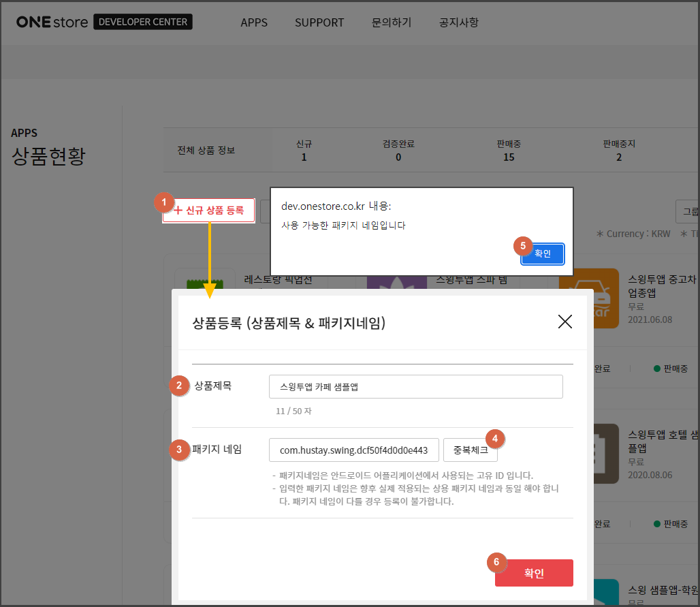700x607 pixels.
Task: Click the ONE store logo
Action: [x=52, y=22]
